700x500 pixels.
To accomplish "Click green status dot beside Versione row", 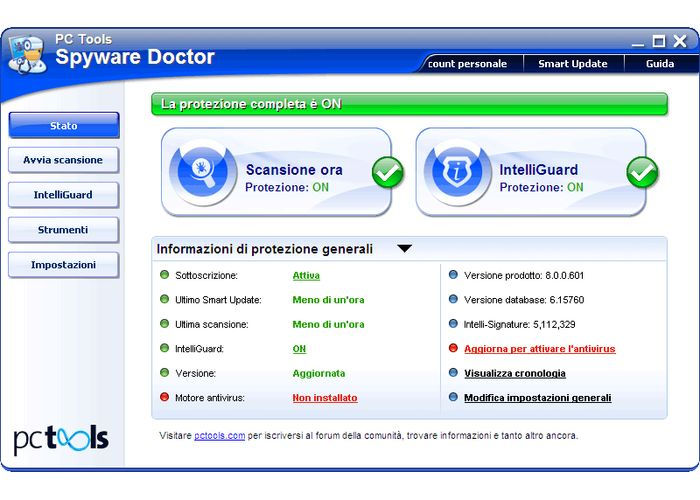I will (x=164, y=372).
